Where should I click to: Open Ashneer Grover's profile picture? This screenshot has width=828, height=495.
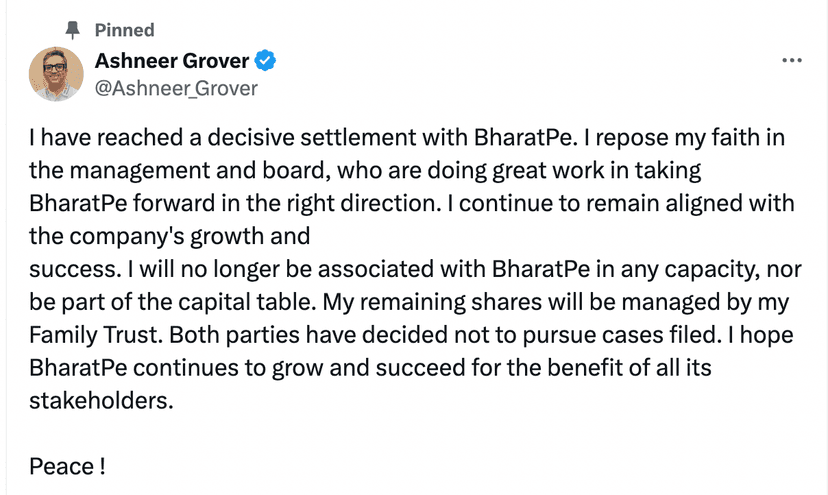pos(56,74)
